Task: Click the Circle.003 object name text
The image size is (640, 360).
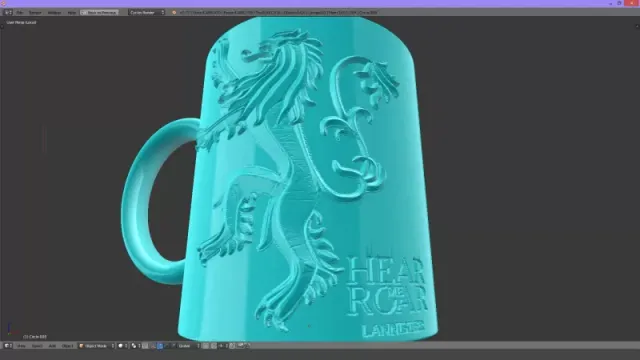Action: coord(35,337)
